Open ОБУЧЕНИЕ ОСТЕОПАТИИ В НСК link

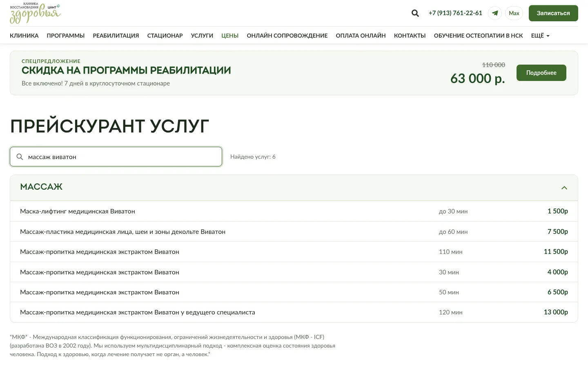point(478,36)
